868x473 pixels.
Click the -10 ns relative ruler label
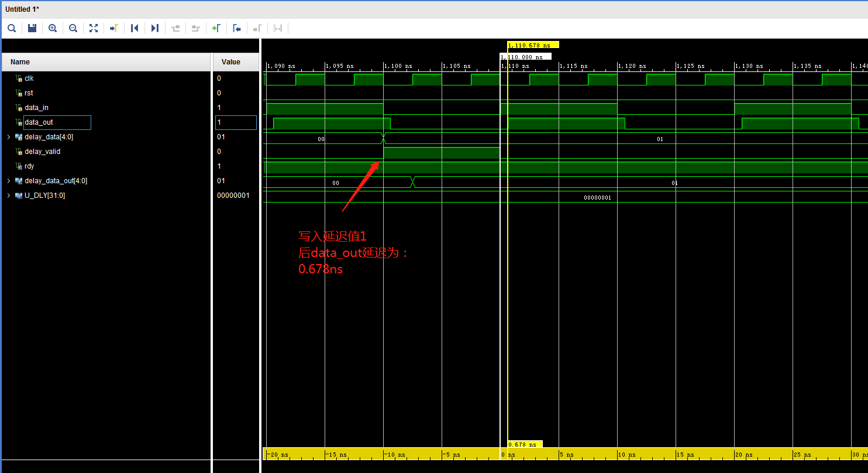coord(395,455)
